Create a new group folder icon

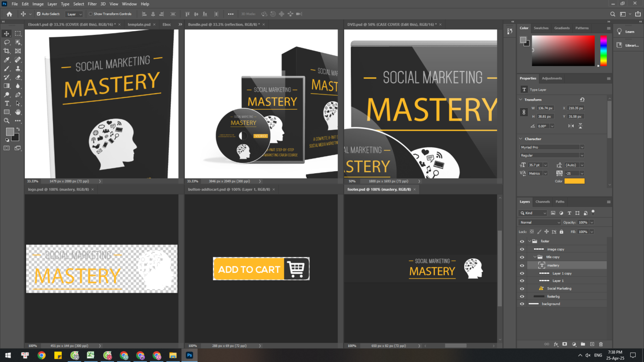pyautogui.click(x=583, y=344)
